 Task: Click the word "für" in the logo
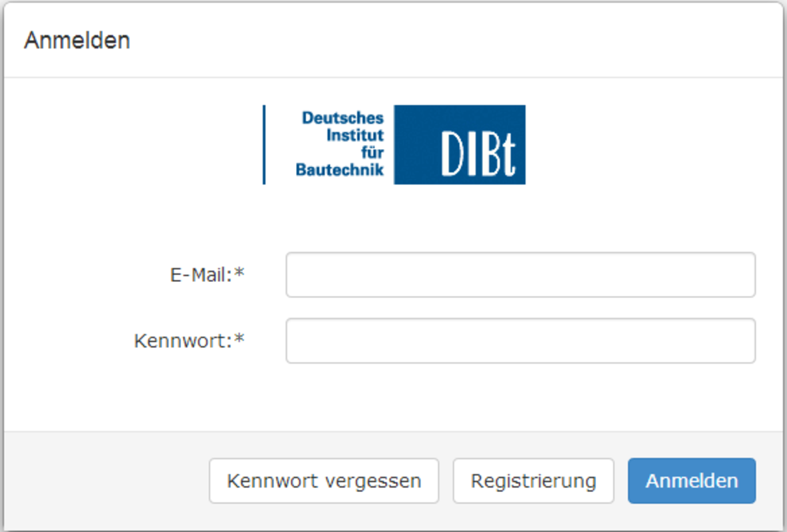[x=372, y=152]
